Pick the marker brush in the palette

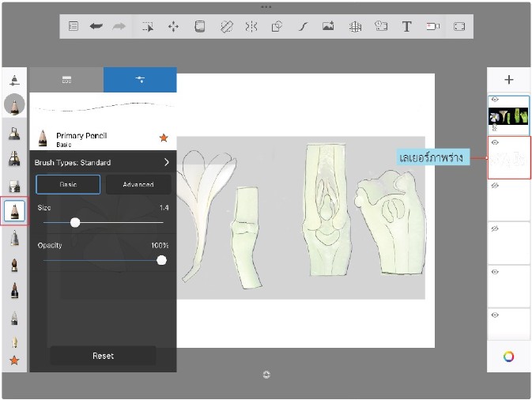pyautogui.click(x=14, y=186)
